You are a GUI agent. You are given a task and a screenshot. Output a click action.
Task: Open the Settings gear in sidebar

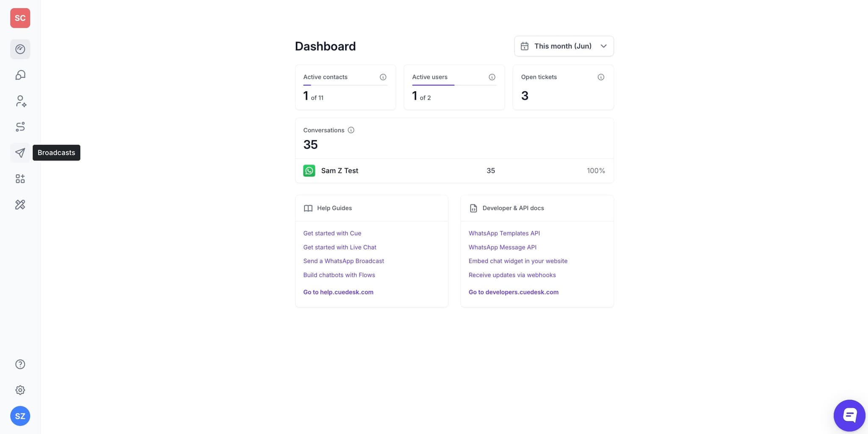[20, 390]
